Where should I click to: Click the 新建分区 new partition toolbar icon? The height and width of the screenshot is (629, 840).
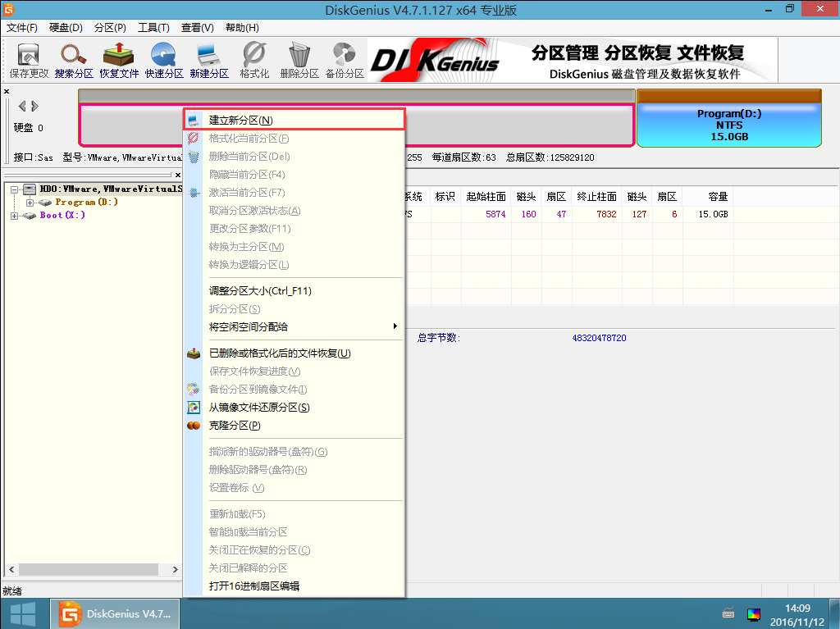pos(209,61)
